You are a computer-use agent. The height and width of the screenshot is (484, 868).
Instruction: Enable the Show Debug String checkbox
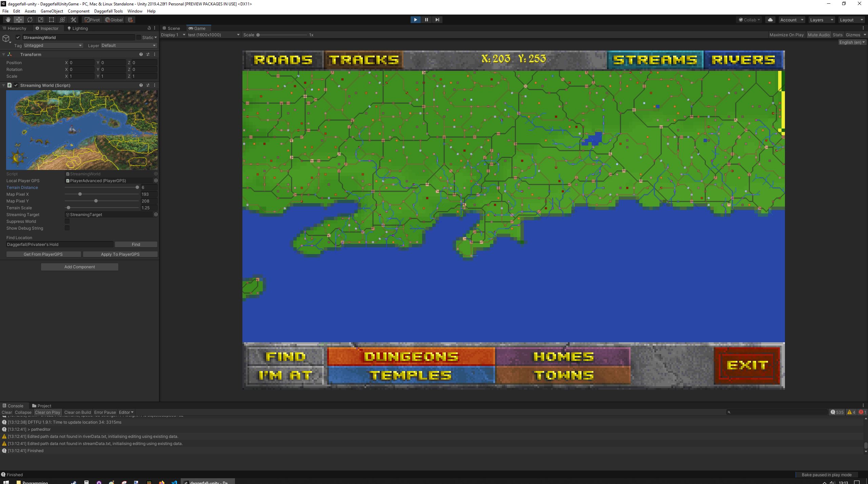pos(67,228)
